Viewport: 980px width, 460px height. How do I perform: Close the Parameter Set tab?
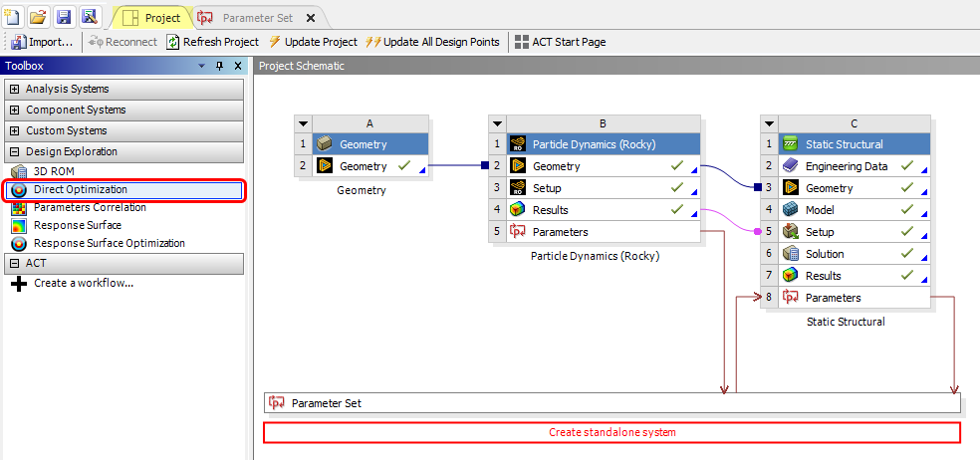point(310,18)
